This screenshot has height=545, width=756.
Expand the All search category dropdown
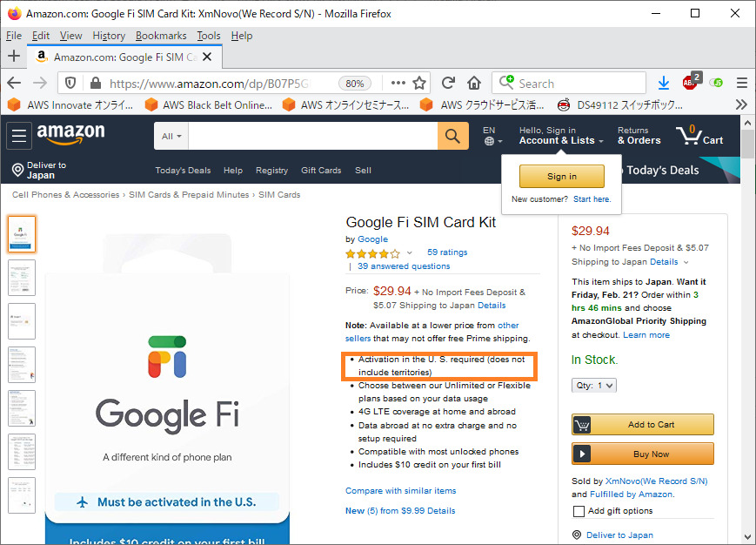point(171,136)
